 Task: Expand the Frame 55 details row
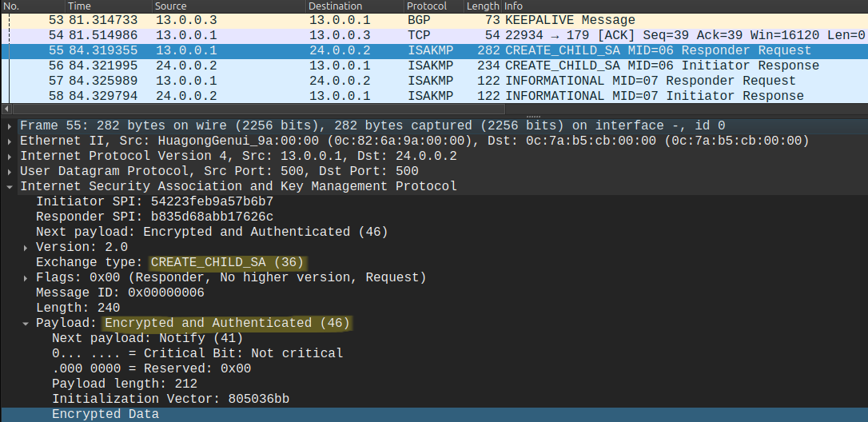[10, 126]
